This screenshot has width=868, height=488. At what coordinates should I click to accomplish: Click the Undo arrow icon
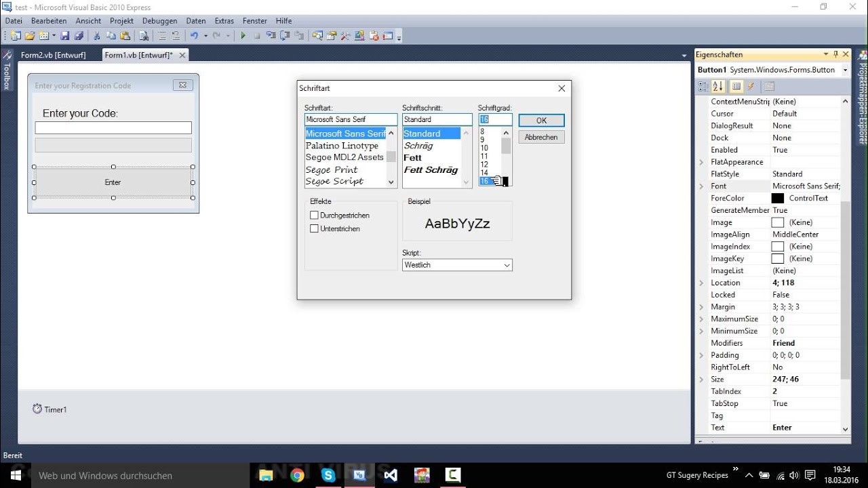point(194,35)
